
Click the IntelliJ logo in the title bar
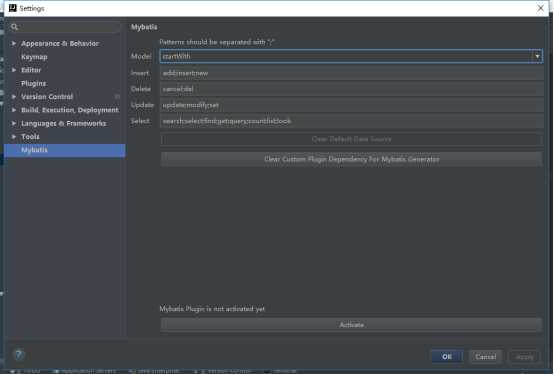(13, 8)
